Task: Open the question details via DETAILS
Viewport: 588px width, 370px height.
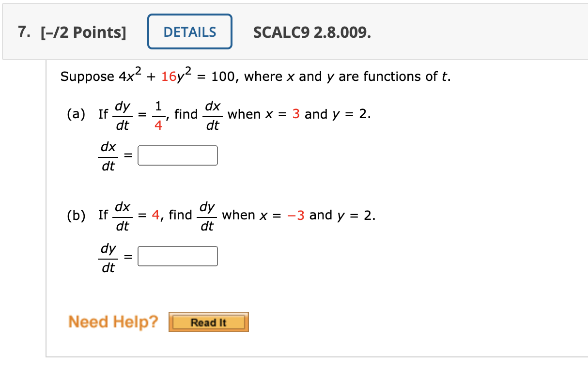Action: coord(189,32)
